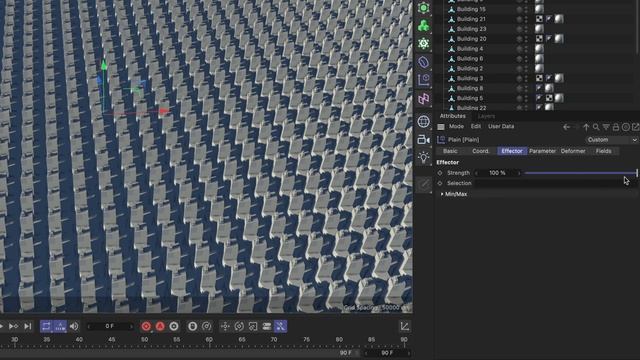Toggle the Strength keyframe diamond

tap(440, 173)
